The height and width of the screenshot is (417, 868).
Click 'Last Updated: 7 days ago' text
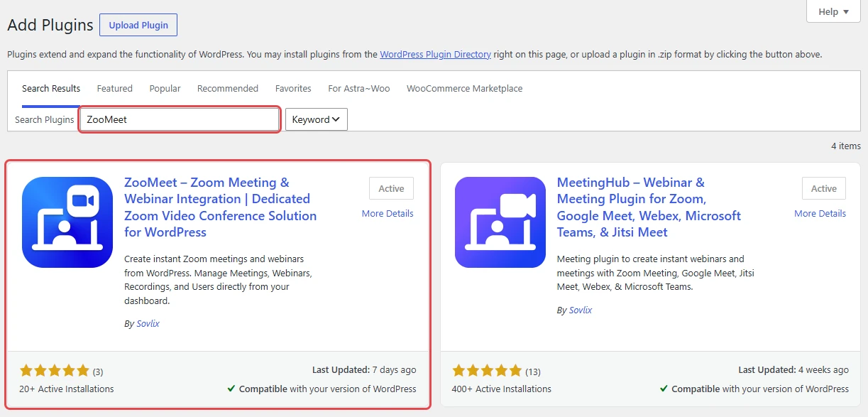click(364, 370)
